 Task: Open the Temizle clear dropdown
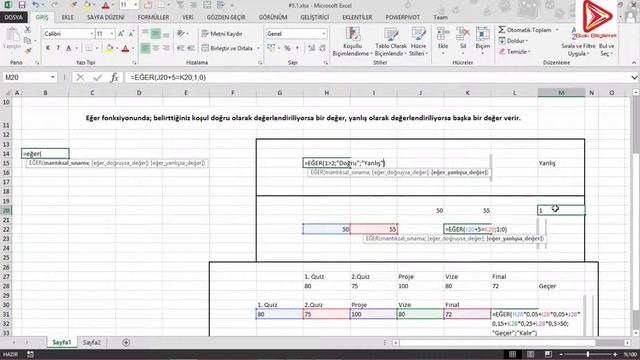[514, 52]
